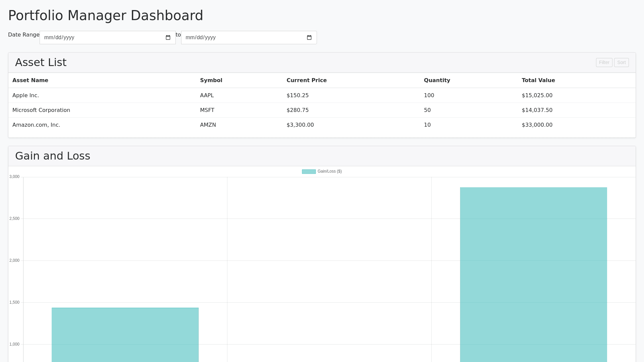Select the Microsoft Corporation table row

tap(41, 110)
